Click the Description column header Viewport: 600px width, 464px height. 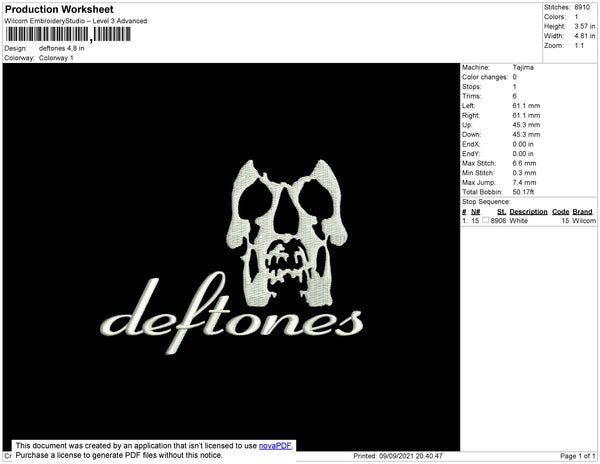528,212
